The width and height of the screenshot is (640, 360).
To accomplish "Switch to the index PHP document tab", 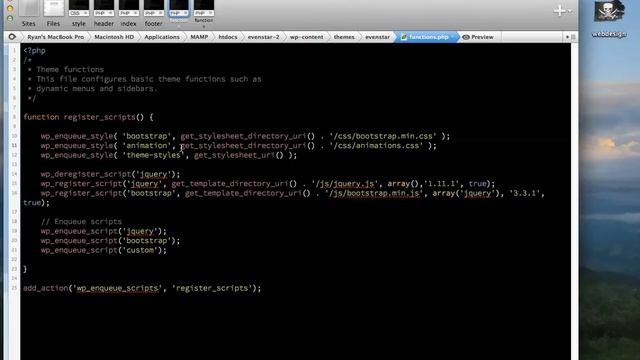I will [x=129, y=9].
